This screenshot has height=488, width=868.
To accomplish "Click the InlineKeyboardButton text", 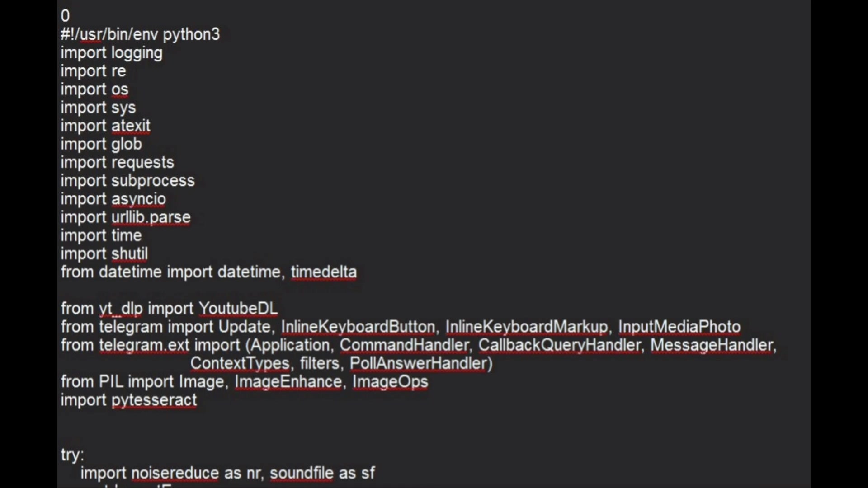I will click(x=358, y=327).
